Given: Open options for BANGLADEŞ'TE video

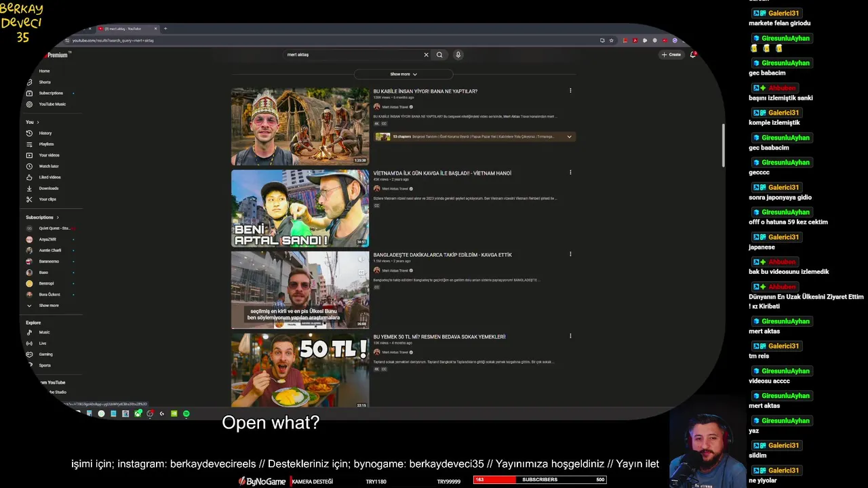Looking at the screenshot, I should coord(570,254).
